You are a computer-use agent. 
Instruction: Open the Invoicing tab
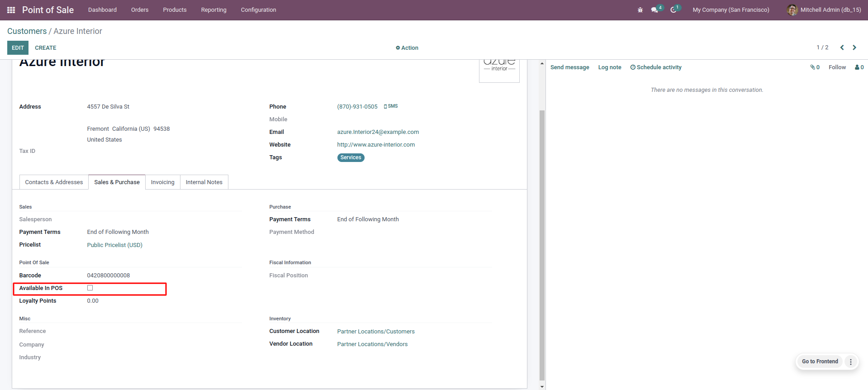pos(163,182)
